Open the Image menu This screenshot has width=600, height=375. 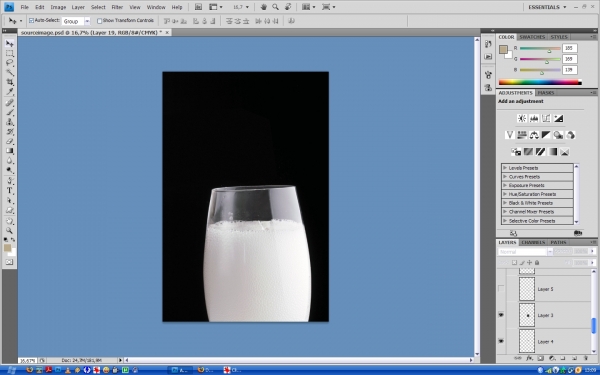[x=58, y=7]
